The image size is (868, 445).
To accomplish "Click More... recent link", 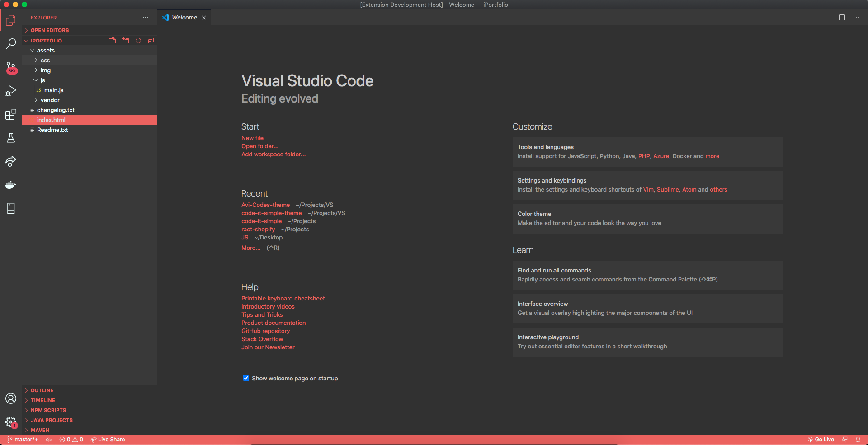I will tap(251, 248).
